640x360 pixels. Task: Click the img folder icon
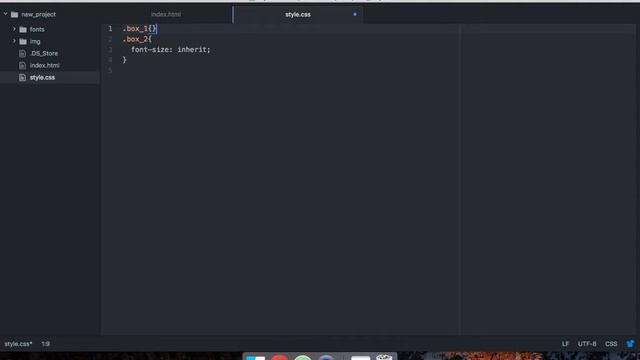pos(23,41)
